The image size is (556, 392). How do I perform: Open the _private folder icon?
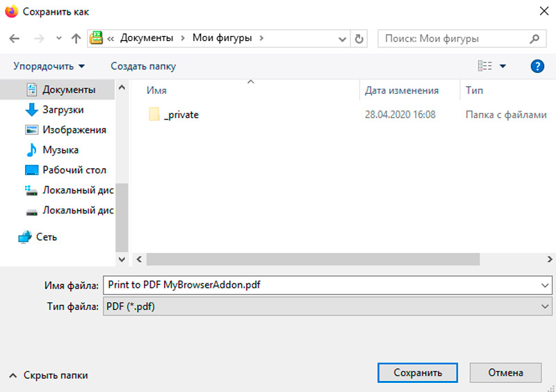pos(154,115)
